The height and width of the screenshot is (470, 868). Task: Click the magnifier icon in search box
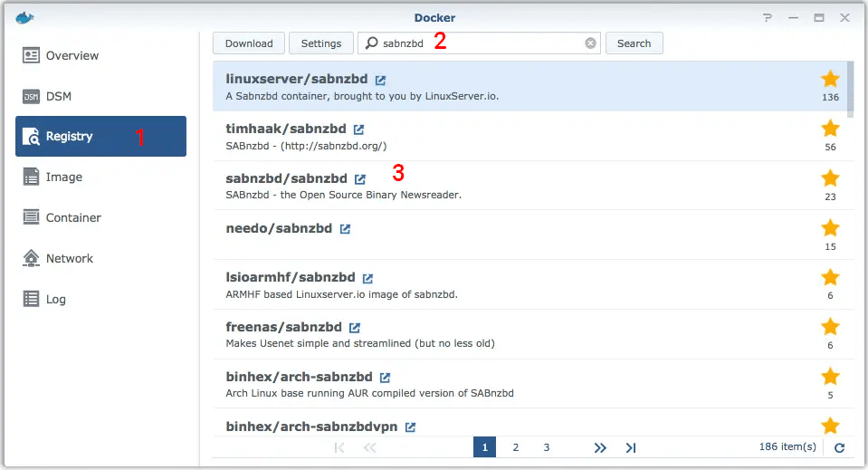tap(371, 43)
